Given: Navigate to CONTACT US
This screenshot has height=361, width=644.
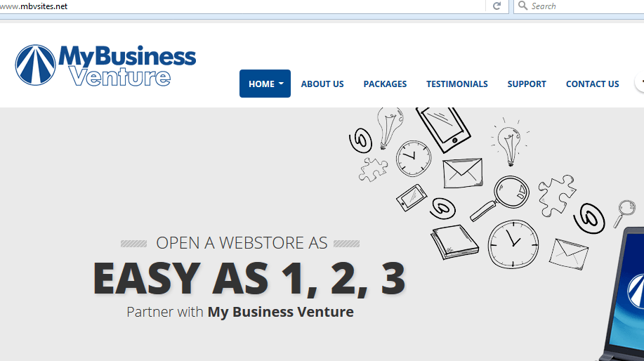Looking at the screenshot, I should [592, 84].
